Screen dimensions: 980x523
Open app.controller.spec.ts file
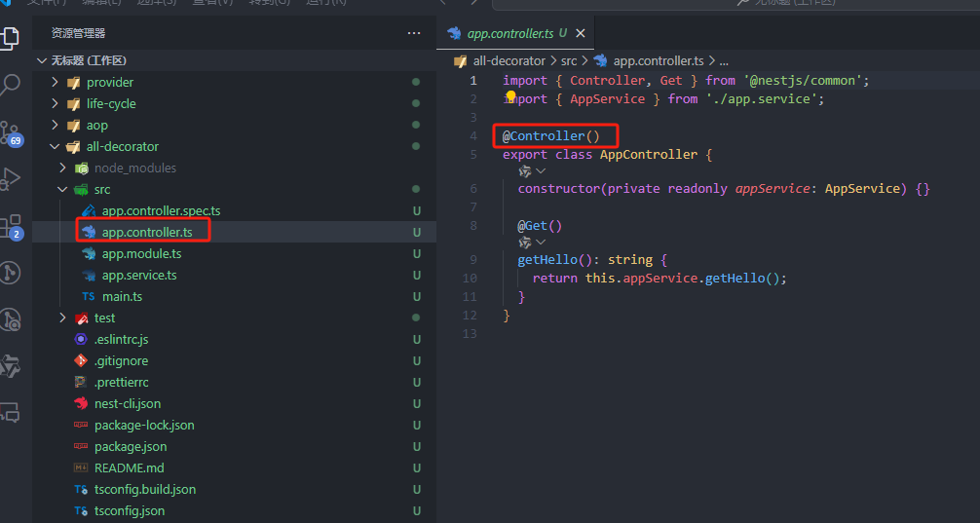tap(162, 211)
